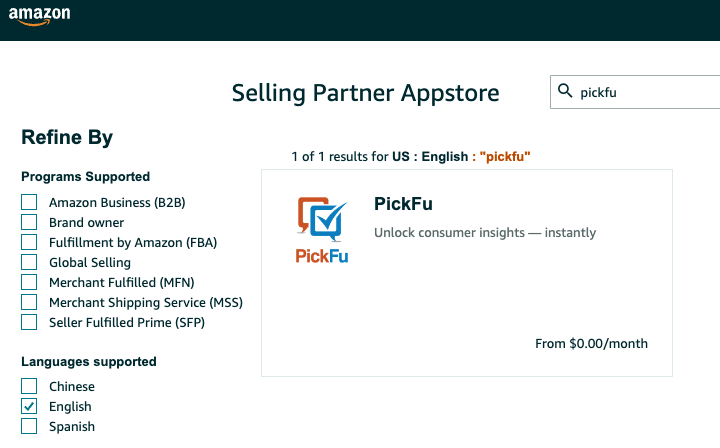Select the Global Selling filter checkbox
Screen dimensions: 720x448
tap(29, 262)
